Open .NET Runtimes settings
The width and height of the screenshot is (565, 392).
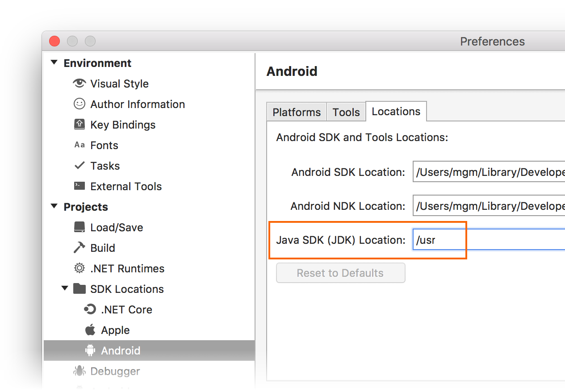coord(127,268)
